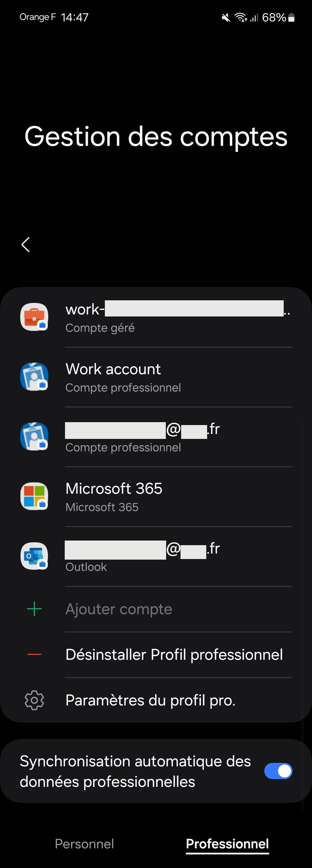This screenshot has width=312, height=868.
Task: Tap Désinstaller Profil professionnel
Action: coord(174,655)
